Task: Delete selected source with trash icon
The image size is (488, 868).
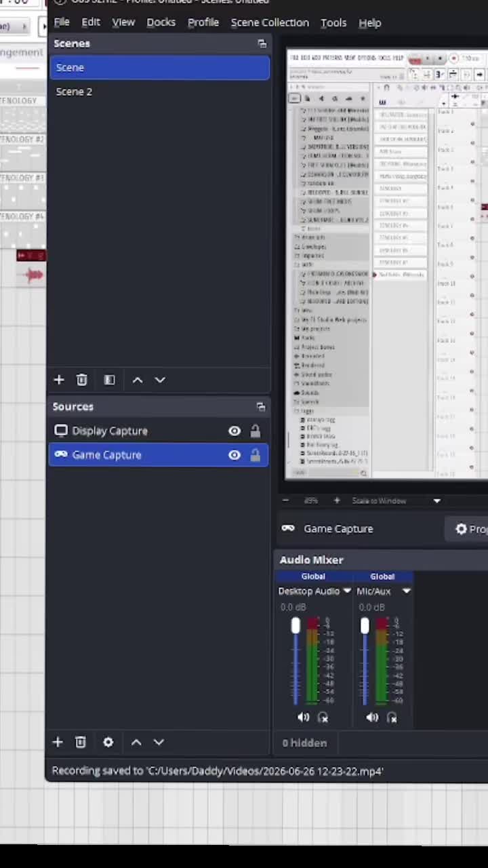Action: [x=81, y=742]
